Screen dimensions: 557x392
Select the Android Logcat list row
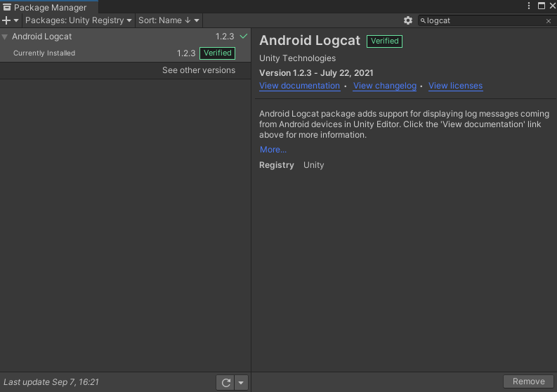click(126, 37)
